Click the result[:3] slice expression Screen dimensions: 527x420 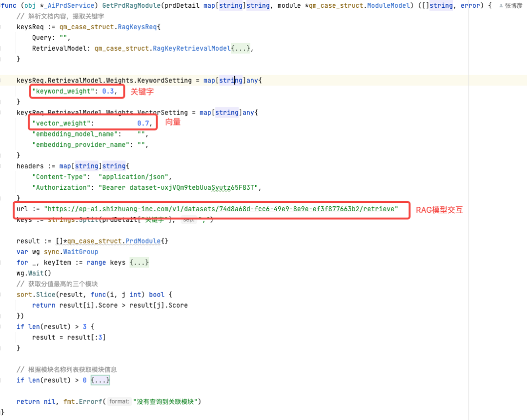[86, 338]
